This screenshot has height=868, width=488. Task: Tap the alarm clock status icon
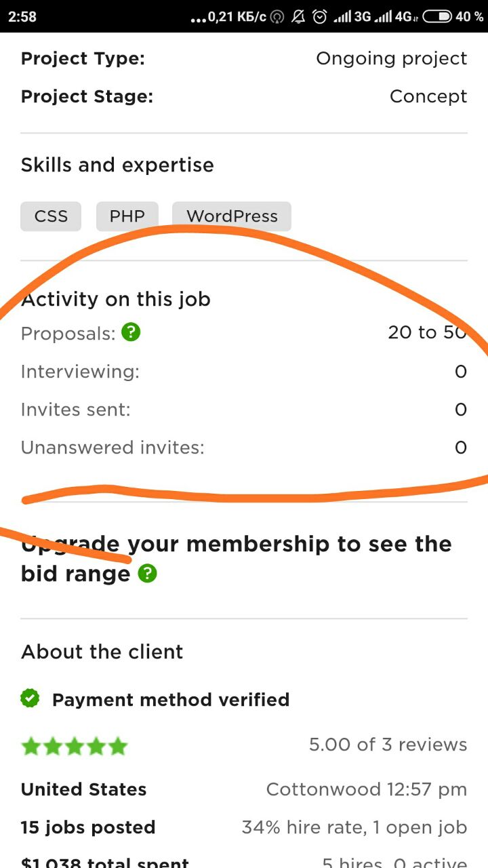click(x=320, y=17)
